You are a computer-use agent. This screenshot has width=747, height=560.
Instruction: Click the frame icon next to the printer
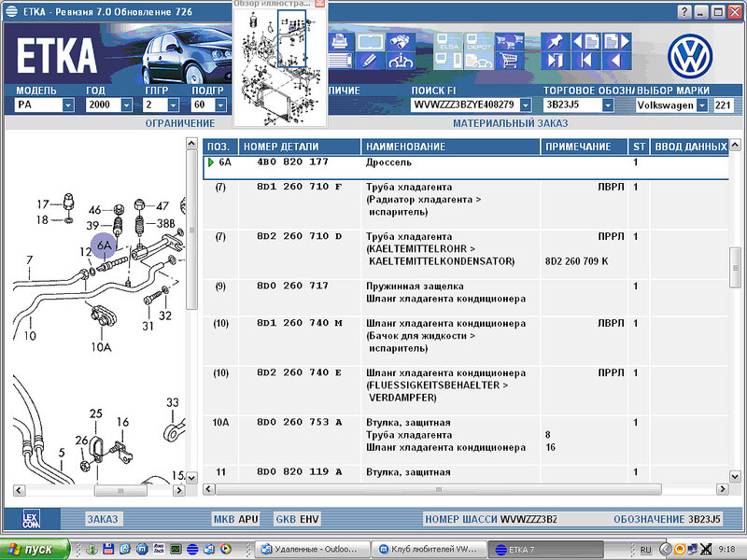pyautogui.click(x=370, y=42)
